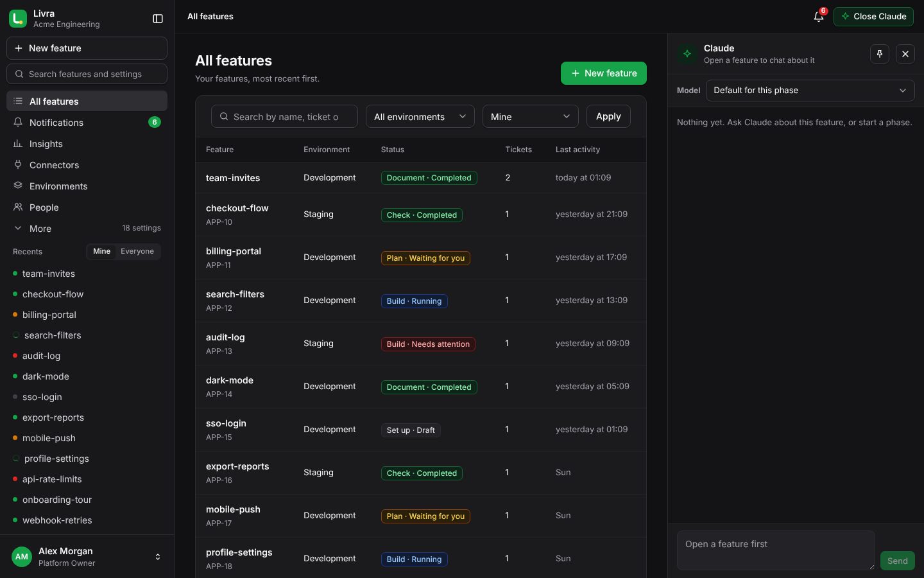Open the Alex Morgan account switcher
924x578 pixels.
click(87, 557)
